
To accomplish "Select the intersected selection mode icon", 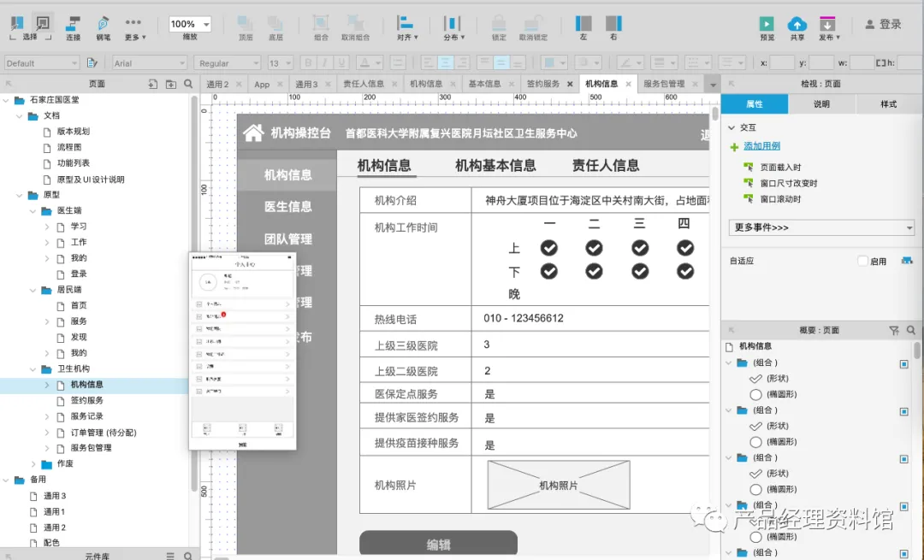I will pos(17,23).
